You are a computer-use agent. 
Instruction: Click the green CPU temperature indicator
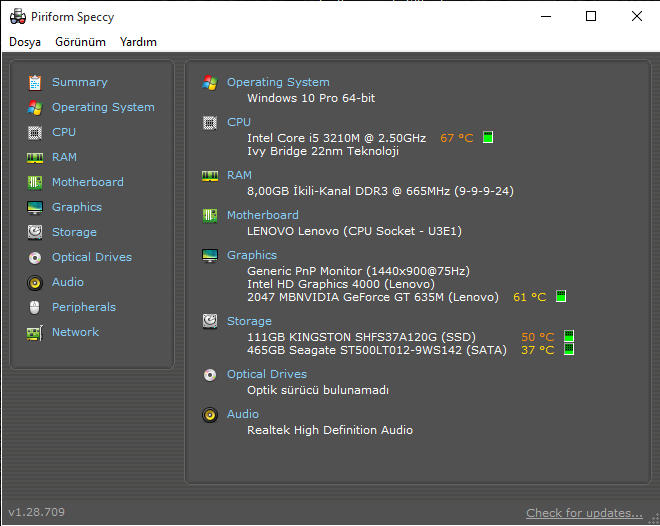click(x=488, y=137)
